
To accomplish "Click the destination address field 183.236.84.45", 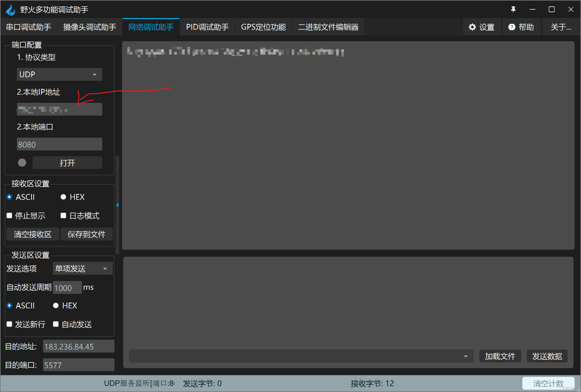I will (78, 346).
